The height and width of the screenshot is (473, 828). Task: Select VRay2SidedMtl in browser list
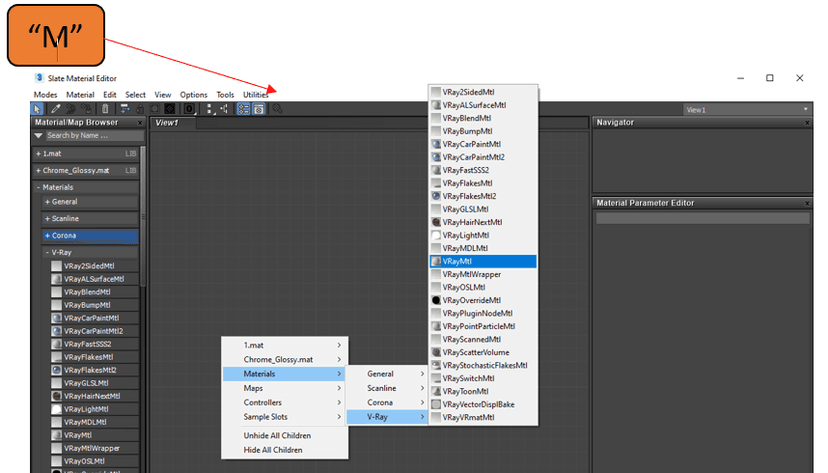point(94,266)
